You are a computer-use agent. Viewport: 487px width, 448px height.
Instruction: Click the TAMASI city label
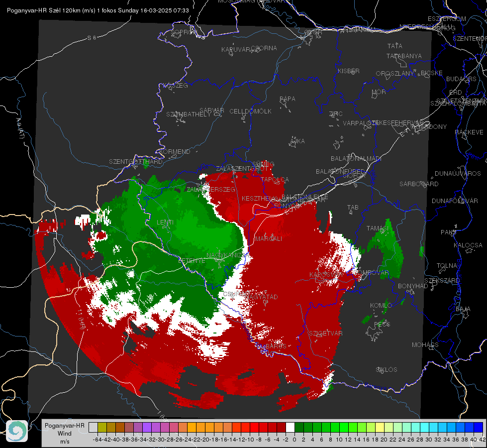[x=378, y=228]
